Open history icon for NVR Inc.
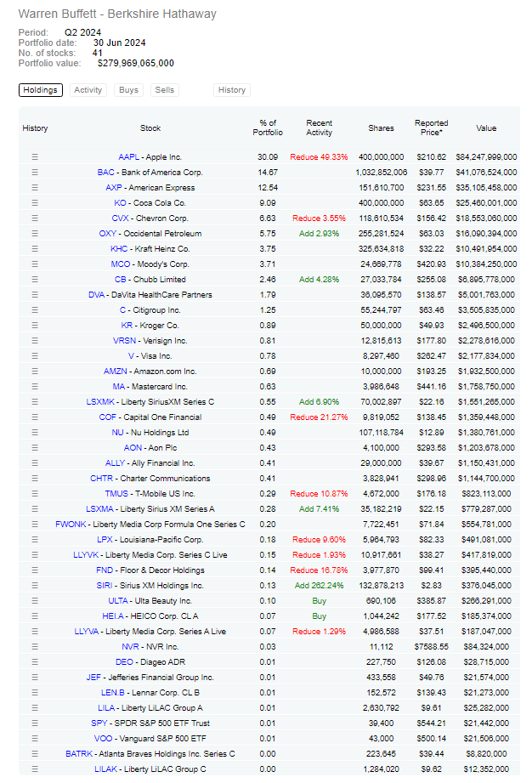Viewport: 532px width, 783px height. point(35,647)
